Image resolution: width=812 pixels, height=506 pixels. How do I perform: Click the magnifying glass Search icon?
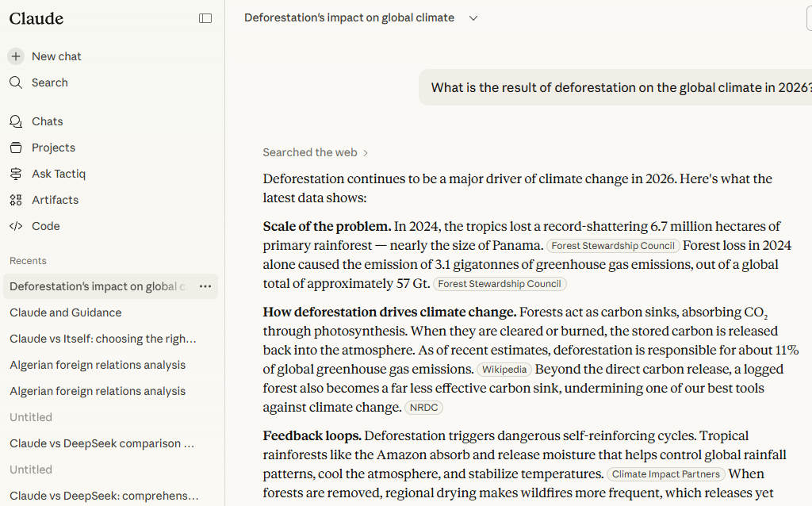pos(16,82)
